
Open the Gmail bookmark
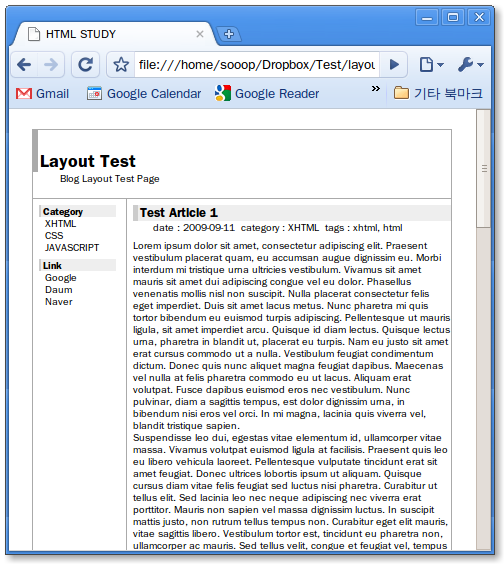click(x=42, y=94)
